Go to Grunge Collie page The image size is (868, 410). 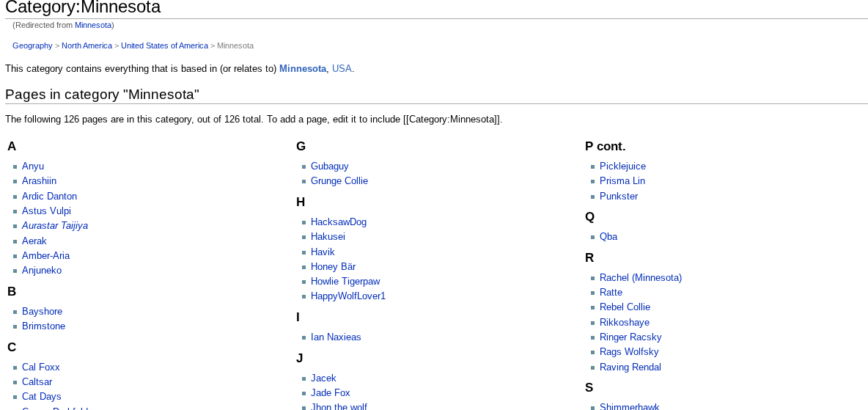click(x=339, y=181)
